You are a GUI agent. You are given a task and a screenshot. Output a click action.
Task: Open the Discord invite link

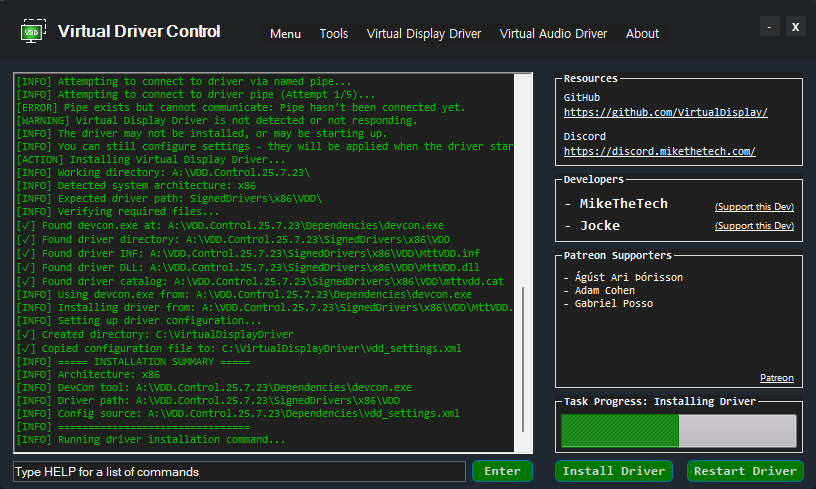click(x=659, y=152)
